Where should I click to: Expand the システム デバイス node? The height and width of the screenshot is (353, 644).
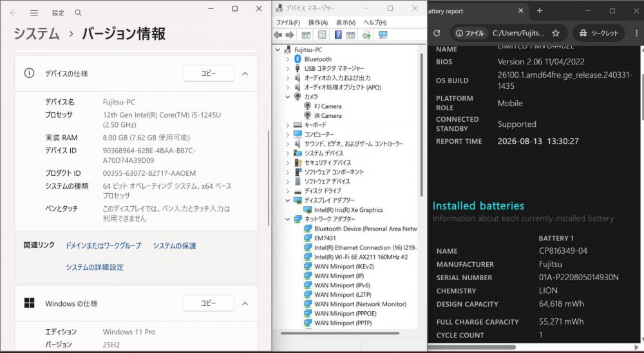click(x=287, y=153)
